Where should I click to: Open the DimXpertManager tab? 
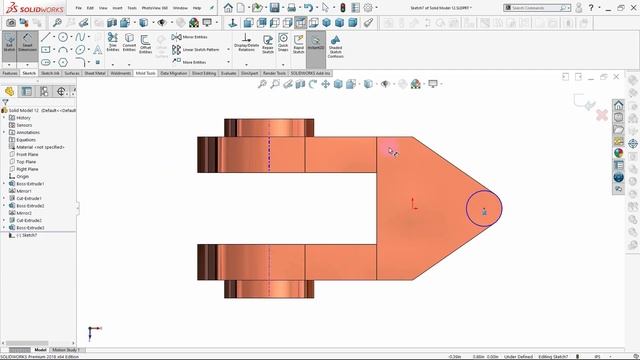[61, 91]
